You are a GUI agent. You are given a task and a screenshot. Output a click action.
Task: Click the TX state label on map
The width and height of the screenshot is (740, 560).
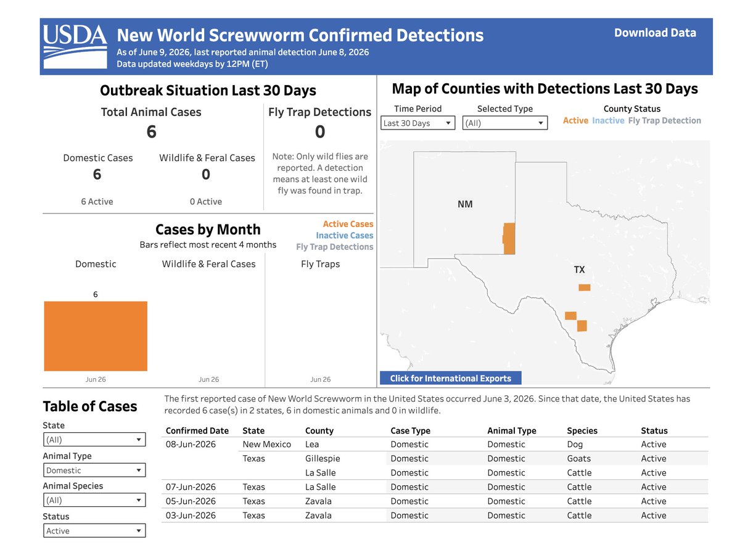click(x=579, y=270)
